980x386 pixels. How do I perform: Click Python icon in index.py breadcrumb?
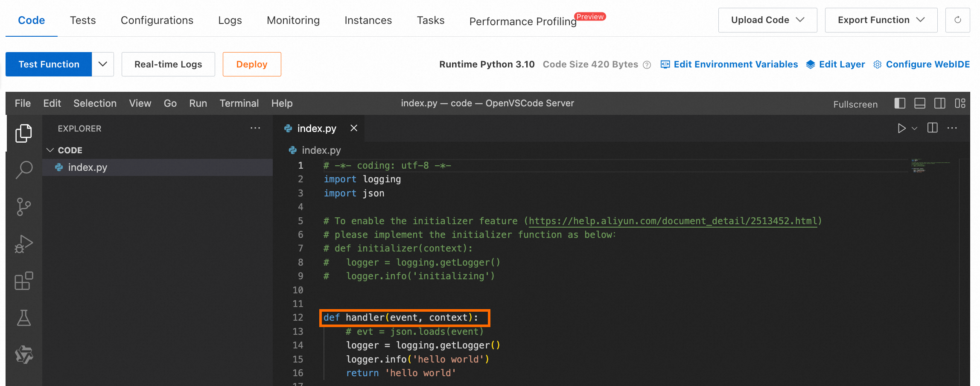point(293,150)
